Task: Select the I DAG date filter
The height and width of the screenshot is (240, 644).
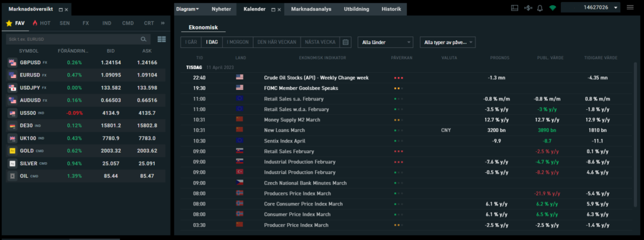Action: coord(212,42)
